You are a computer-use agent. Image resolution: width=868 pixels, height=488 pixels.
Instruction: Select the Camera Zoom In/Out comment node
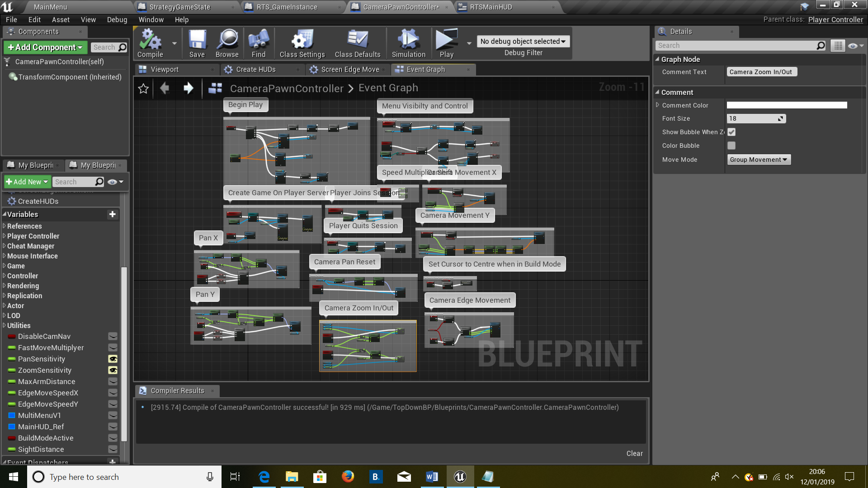[x=359, y=308]
